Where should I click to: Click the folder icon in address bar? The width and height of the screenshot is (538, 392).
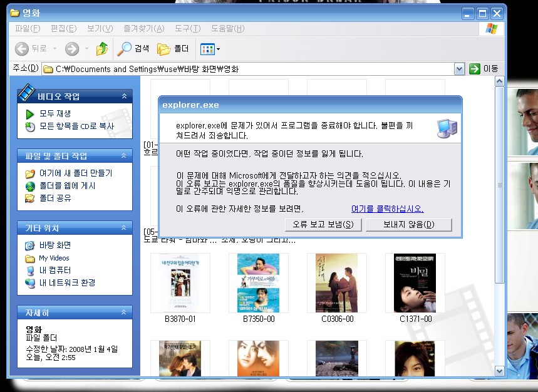tap(48, 70)
